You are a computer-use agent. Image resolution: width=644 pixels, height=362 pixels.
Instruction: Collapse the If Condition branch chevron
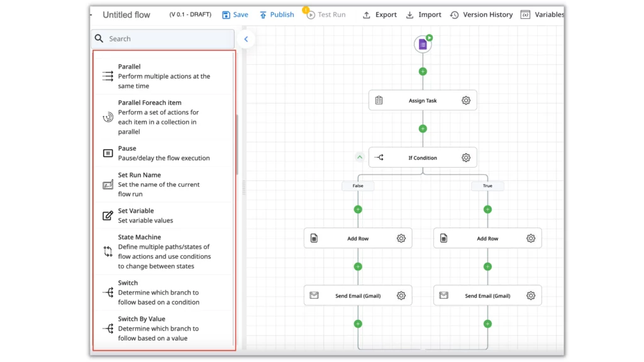pyautogui.click(x=360, y=157)
